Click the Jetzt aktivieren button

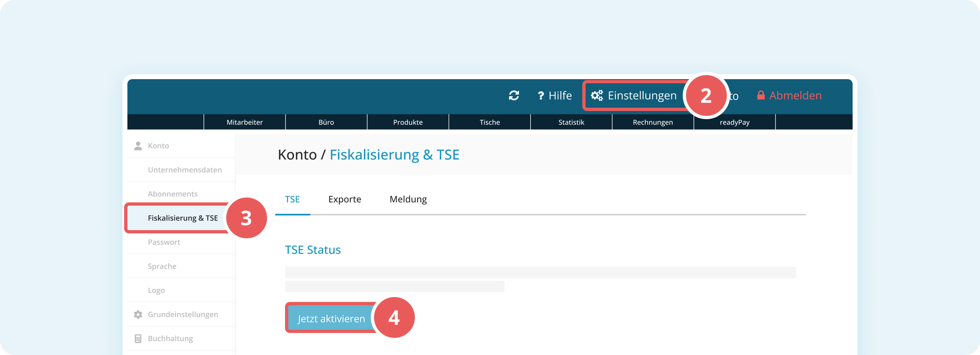331,318
